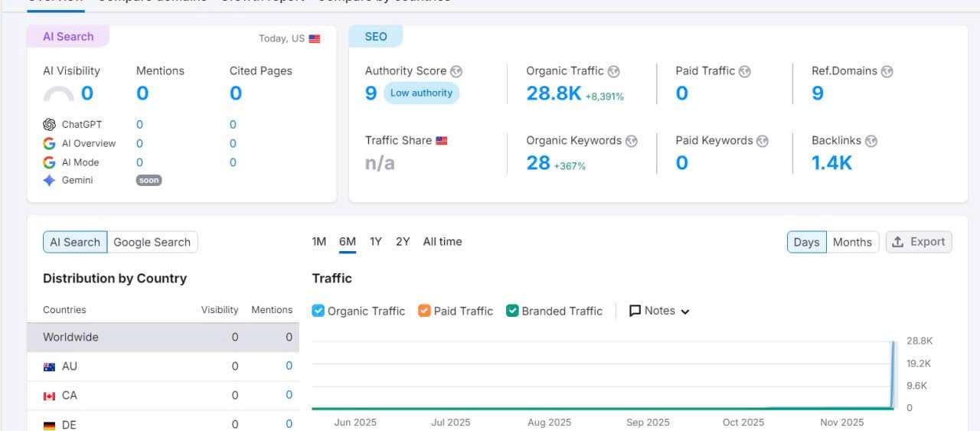Click the Gemini soon badge
This screenshot has width=980, height=431.
[x=149, y=181]
